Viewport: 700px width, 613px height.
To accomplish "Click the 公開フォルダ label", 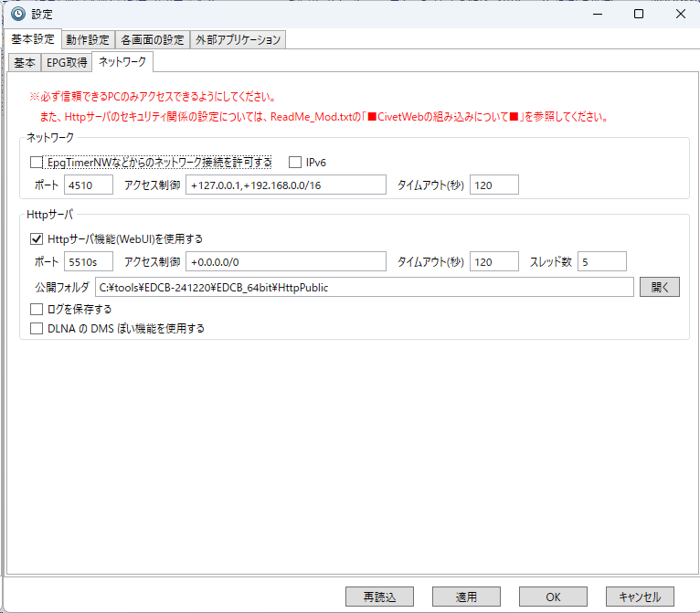I will (x=62, y=288).
